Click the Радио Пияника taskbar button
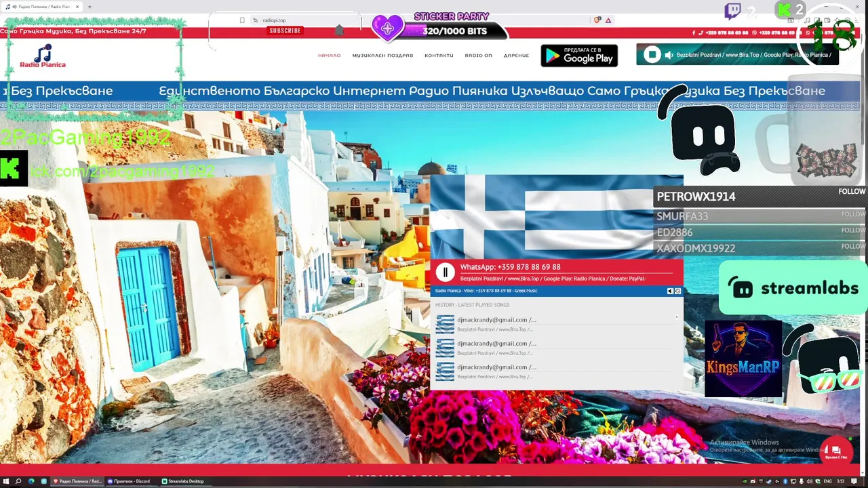 tap(78, 481)
